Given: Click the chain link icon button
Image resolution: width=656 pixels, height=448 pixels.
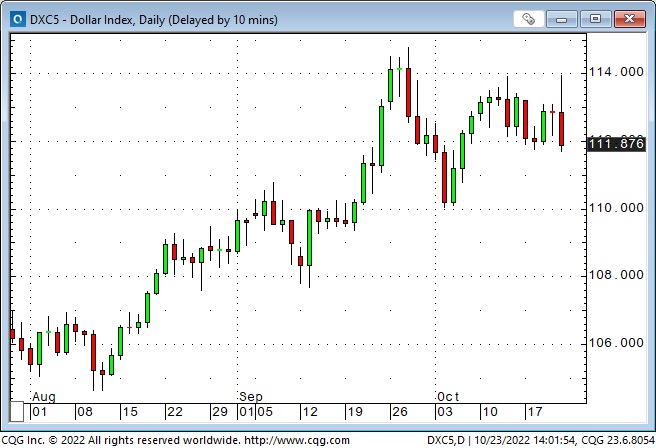Looking at the screenshot, I should point(528,19).
